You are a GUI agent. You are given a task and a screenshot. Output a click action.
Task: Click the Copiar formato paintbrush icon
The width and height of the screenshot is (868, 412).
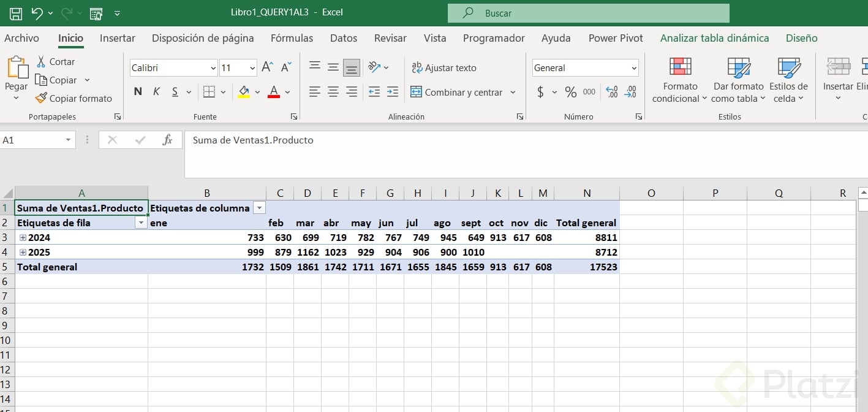coord(41,98)
